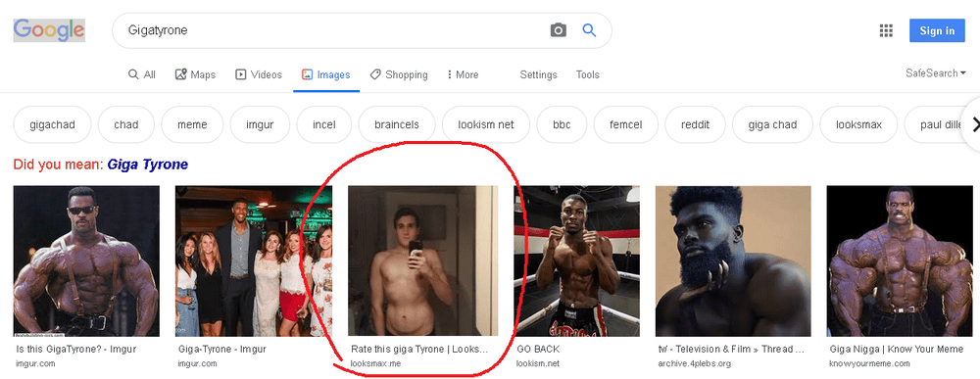Select the looksmax suggestion chip
This screenshot has height=379, width=980.
pyautogui.click(x=858, y=125)
